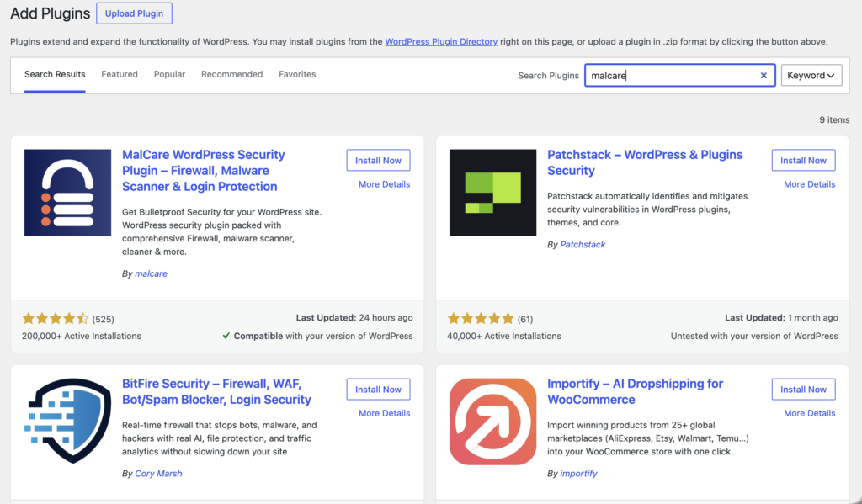Viewport: 862px width, 504px height.
Task: Click the "40,000+ Active Installations" text
Action: pos(504,336)
